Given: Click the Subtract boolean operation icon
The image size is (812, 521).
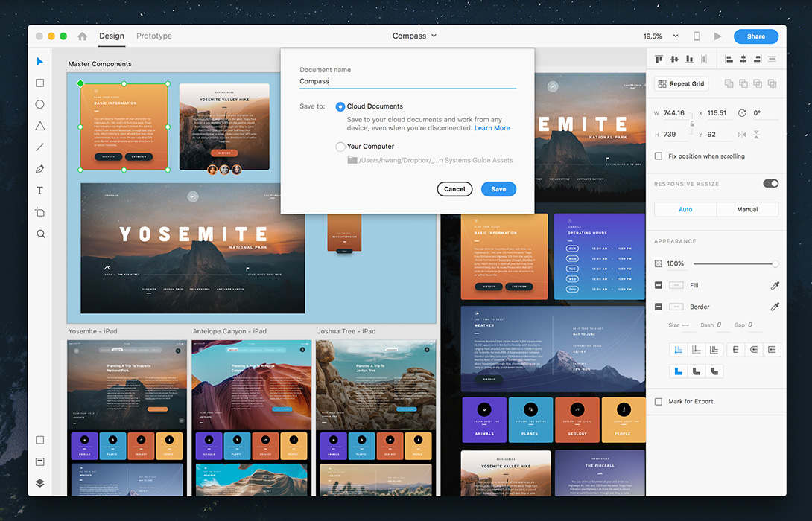Looking at the screenshot, I should tap(743, 83).
